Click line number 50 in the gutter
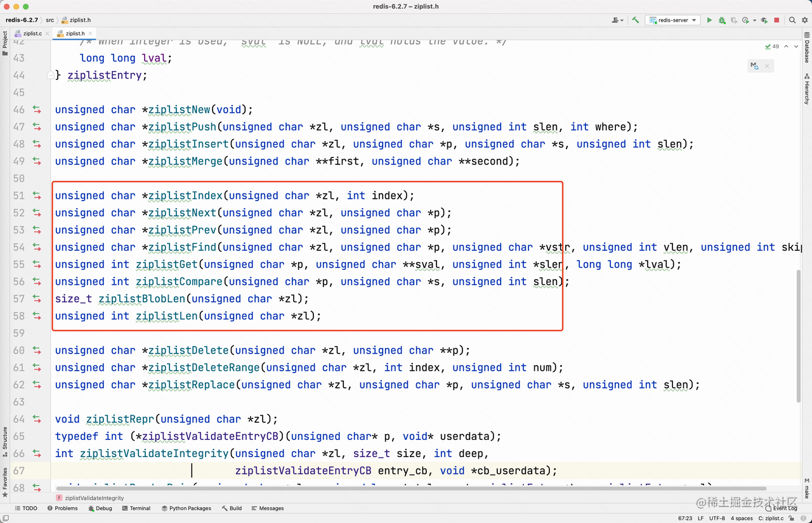The height and width of the screenshot is (523, 812). pos(19,178)
